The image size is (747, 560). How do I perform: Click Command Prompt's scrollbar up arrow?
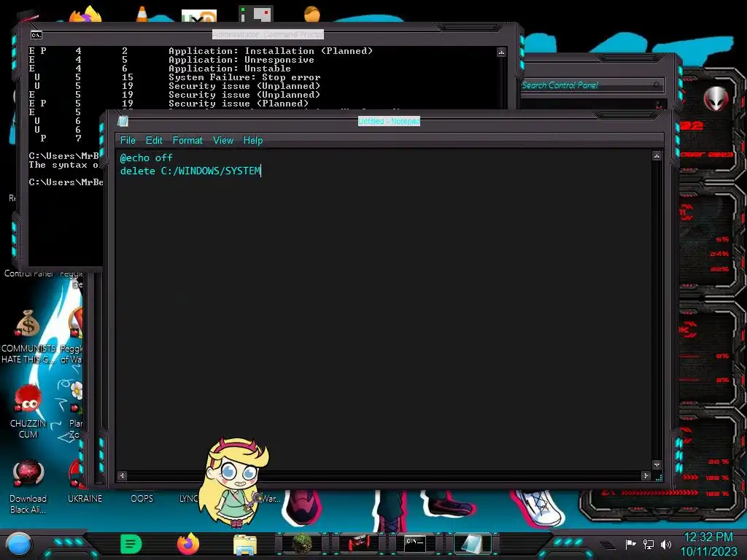point(501,52)
